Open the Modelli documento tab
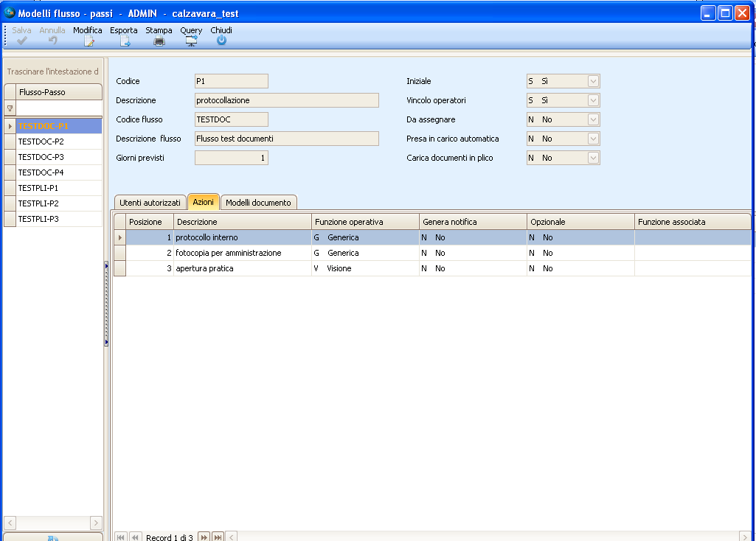This screenshot has width=756, height=541. 259,203
